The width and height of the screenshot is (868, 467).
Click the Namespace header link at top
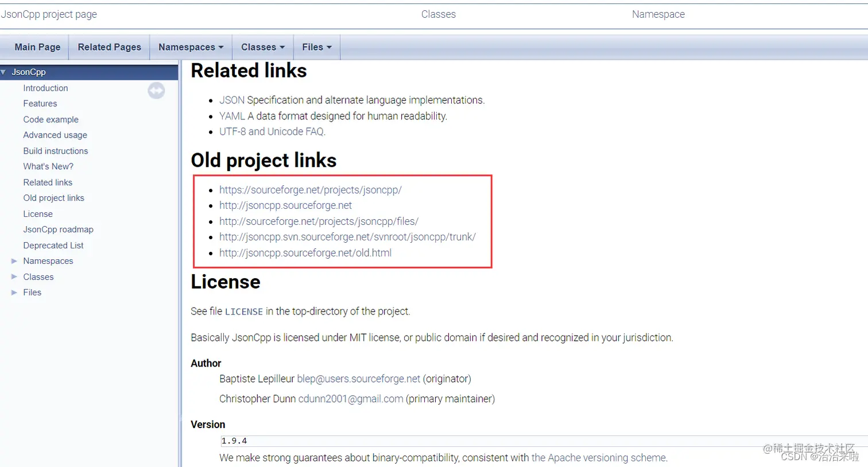tap(658, 14)
